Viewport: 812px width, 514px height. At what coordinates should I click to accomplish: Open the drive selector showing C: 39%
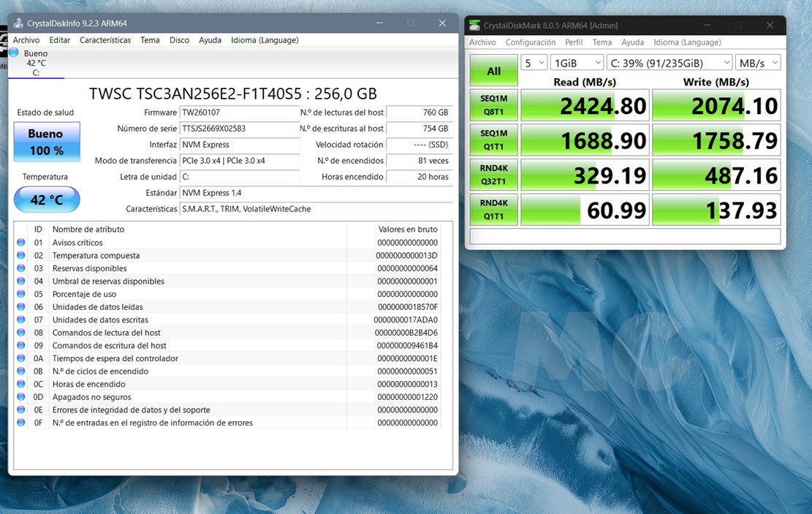(669, 63)
